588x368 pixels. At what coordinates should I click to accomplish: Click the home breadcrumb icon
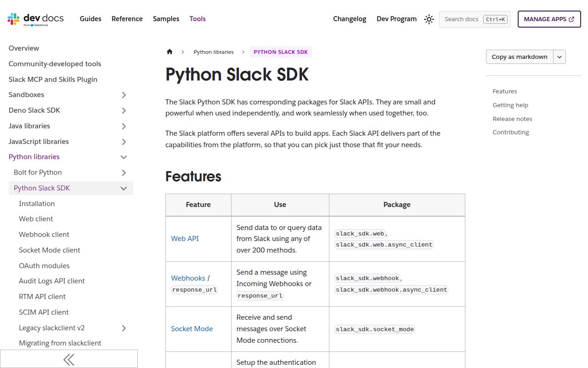pyautogui.click(x=170, y=52)
